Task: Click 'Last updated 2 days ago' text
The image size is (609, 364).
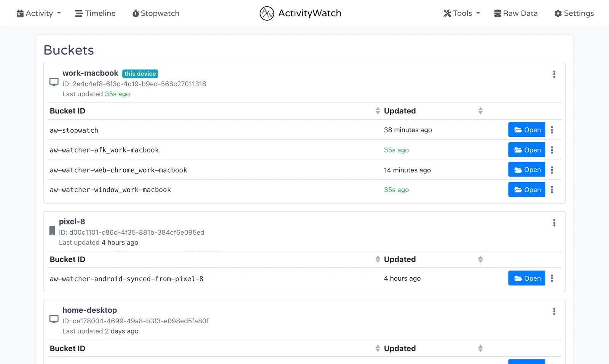Action: (100, 331)
